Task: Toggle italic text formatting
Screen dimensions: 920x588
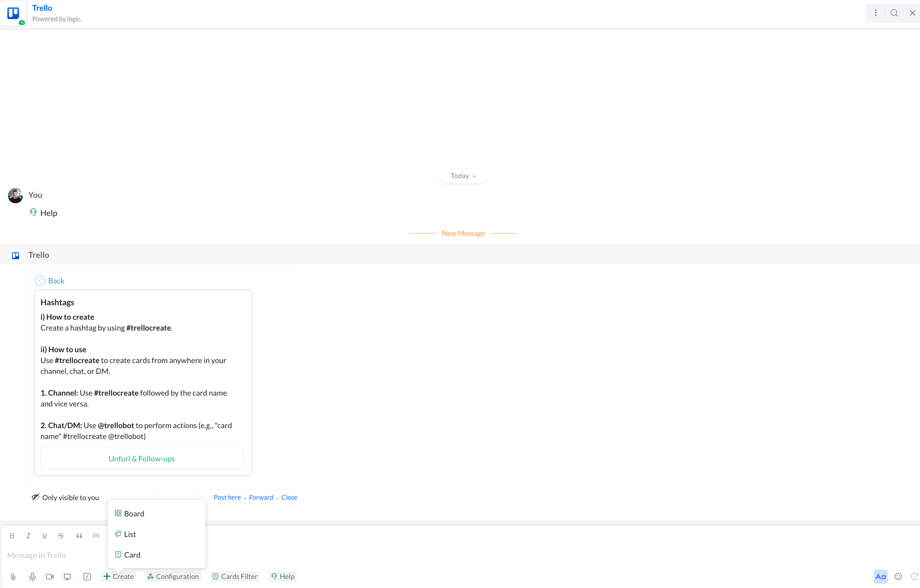Action: click(28, 536)
